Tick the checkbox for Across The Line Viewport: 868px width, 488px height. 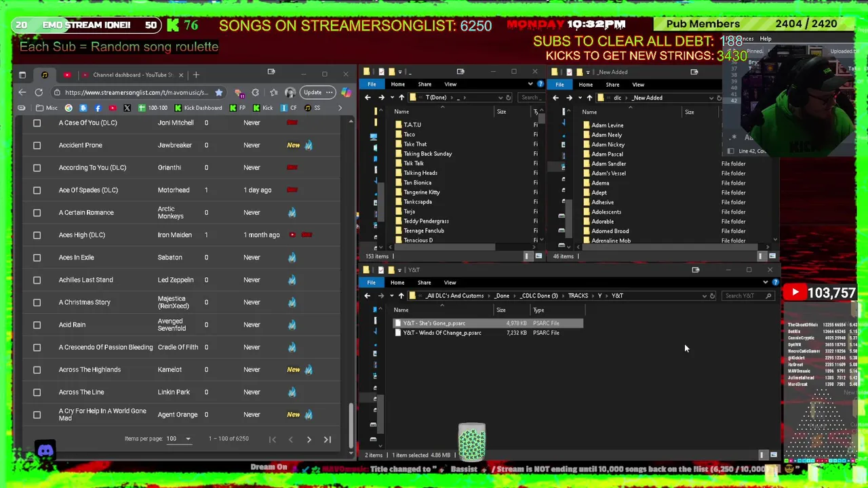37,392
